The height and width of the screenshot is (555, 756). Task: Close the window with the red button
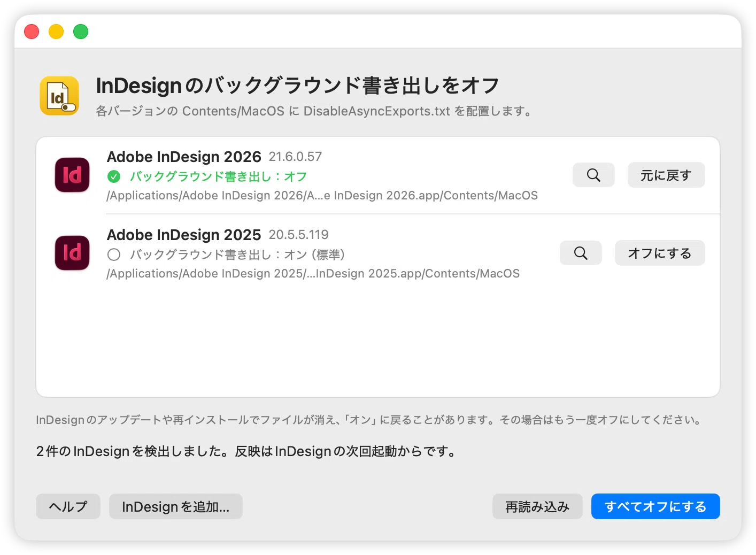tap(32, 32)
